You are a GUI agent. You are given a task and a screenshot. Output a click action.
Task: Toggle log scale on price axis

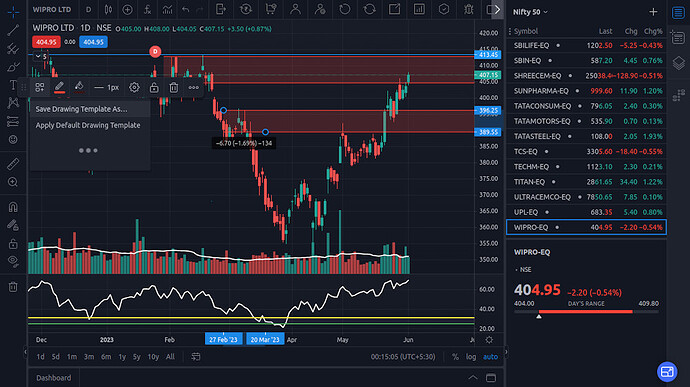471,357
